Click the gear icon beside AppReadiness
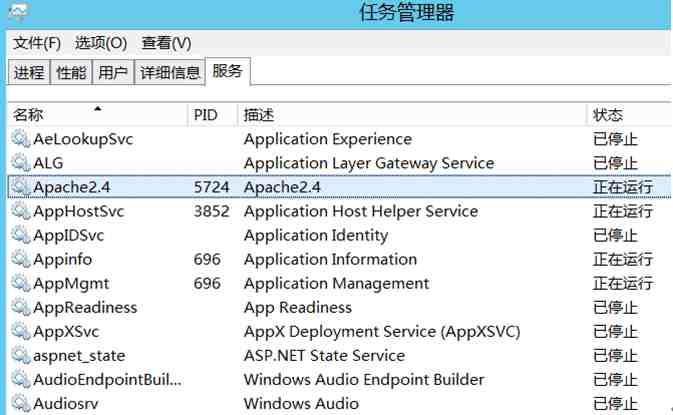Viewport: 673px width, 415px height. pos(20,307)
